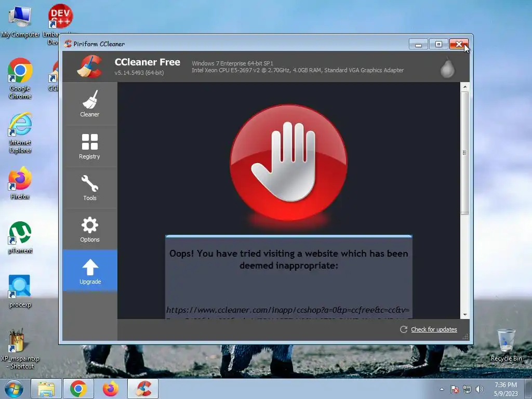532x399 pixels.
Task: Click the scrollbar down arrow
Action: (x=465, y=314)
